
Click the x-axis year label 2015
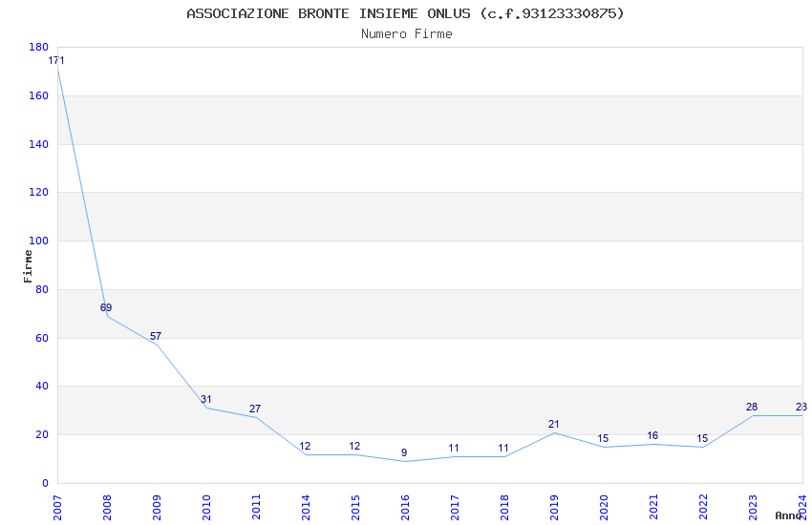pyautogui.click(x=355, y=508)
